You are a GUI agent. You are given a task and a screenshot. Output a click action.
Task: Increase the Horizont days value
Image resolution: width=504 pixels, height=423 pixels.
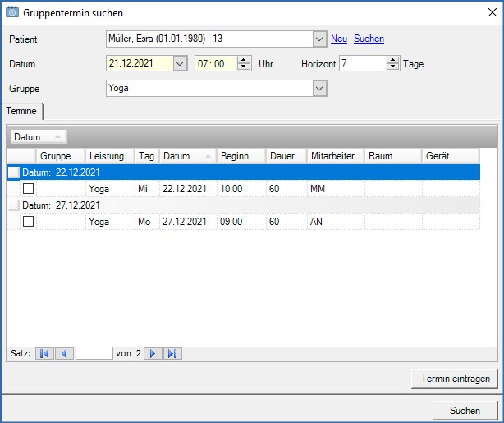[393, 60]
